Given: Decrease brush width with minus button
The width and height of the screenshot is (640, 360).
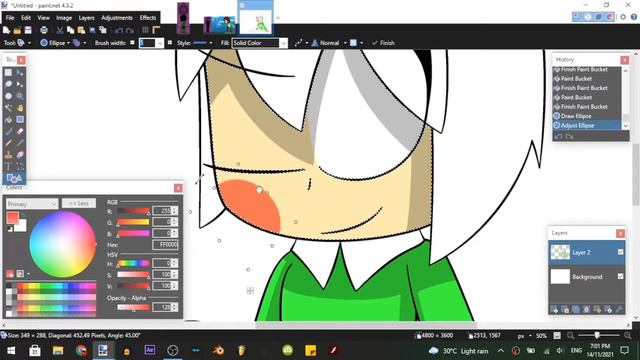Looking at the screenshot, I should [x=132, y=42].
